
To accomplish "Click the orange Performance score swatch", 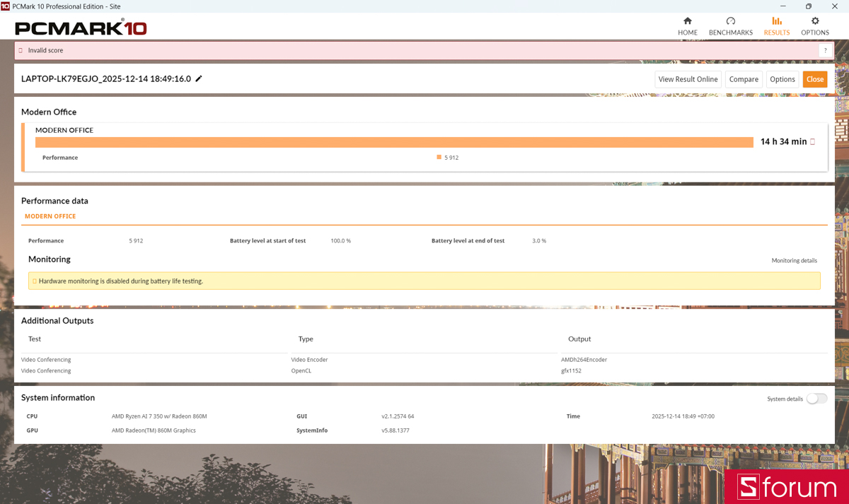I will point(439,158).
